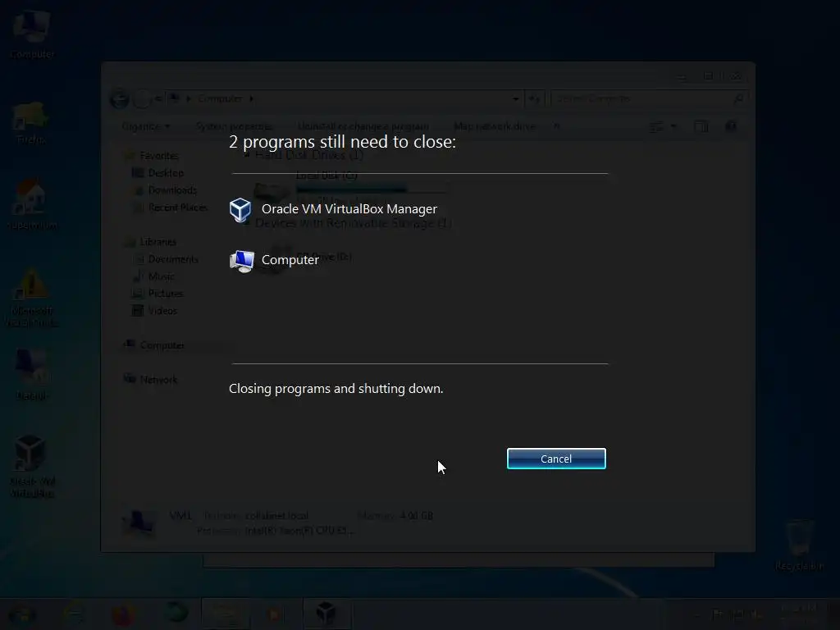Select Network in Explorer navigation pane
This screenshot has width=840, height=630.
(x=158, y=380)
